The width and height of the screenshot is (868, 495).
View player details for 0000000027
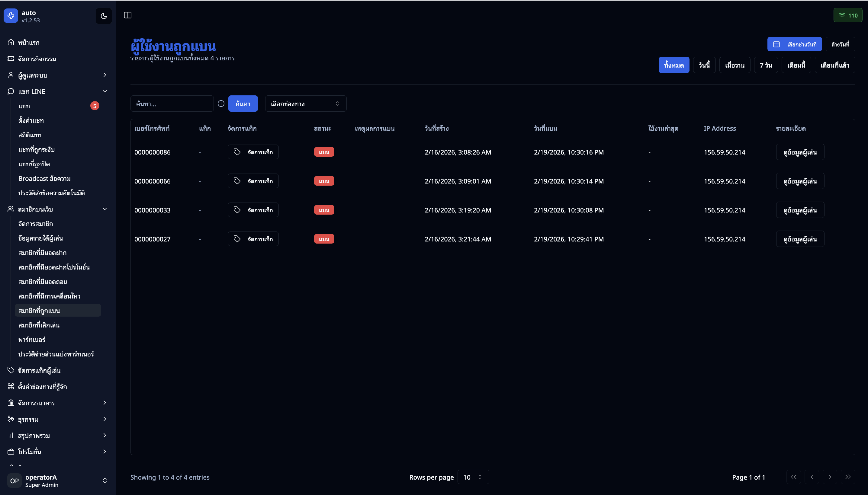[800, 239]
